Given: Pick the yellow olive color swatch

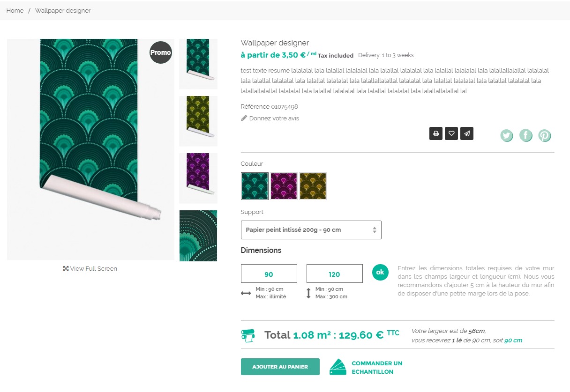Looking at the screenshot, I should click(313, 186).
